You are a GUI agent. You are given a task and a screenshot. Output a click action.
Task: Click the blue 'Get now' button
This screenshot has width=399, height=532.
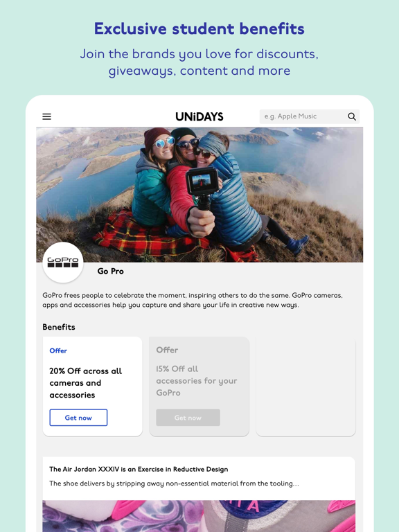pyautogui.click(x=78, y=418)
